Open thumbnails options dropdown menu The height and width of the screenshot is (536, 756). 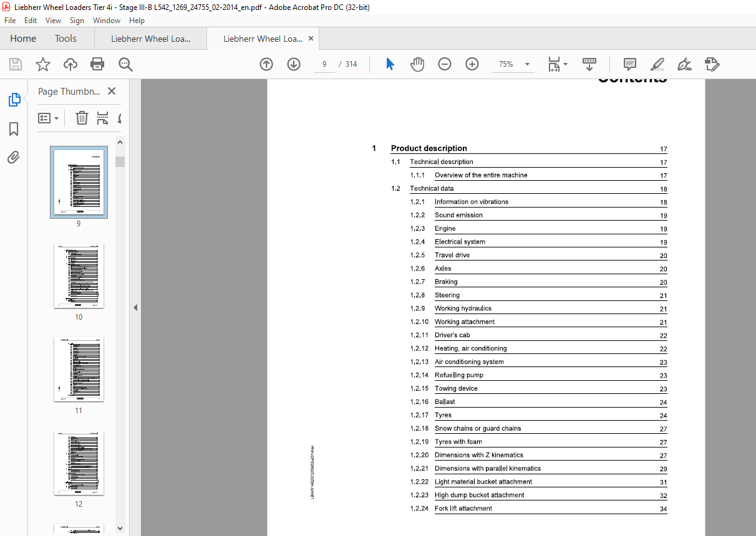(x=48, y=118)
